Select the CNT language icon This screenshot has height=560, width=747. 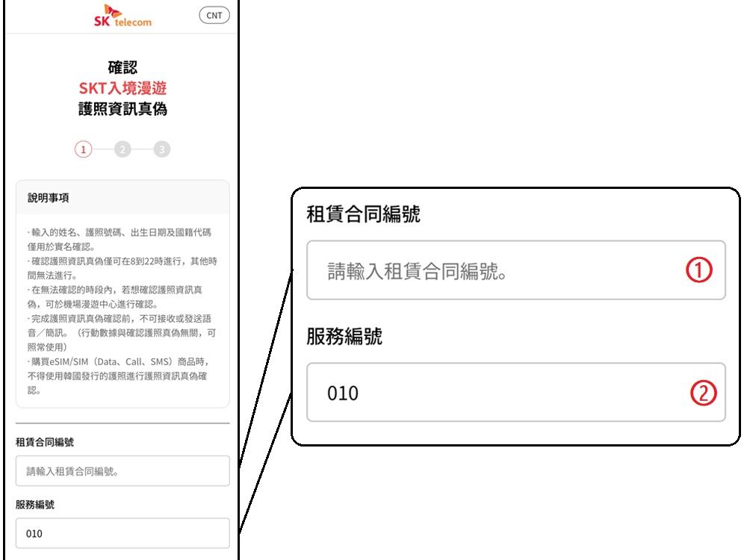pyautogui.click(x=214, y=14)
